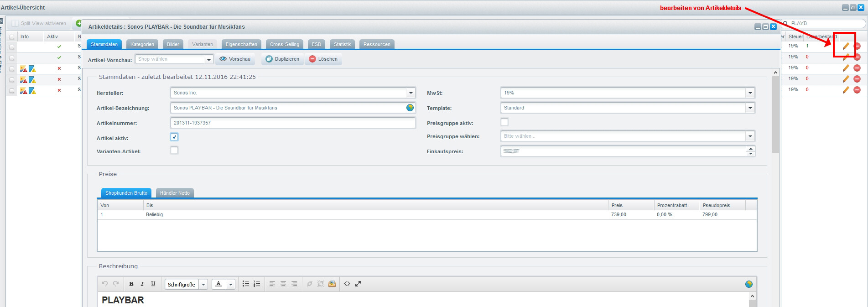Show the HTML source code of the description
The height and width of the screenshot is (307, 868).
click(347, 284)
